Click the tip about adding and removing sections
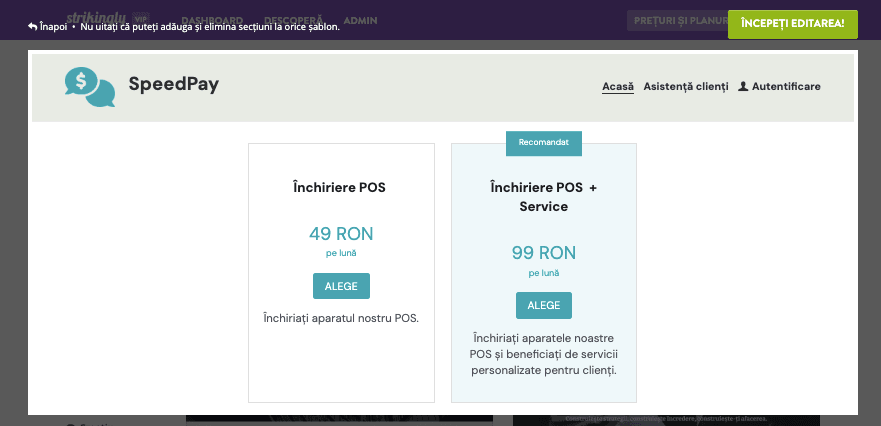This screenshot has width=881, height=426. pos(210,26)
